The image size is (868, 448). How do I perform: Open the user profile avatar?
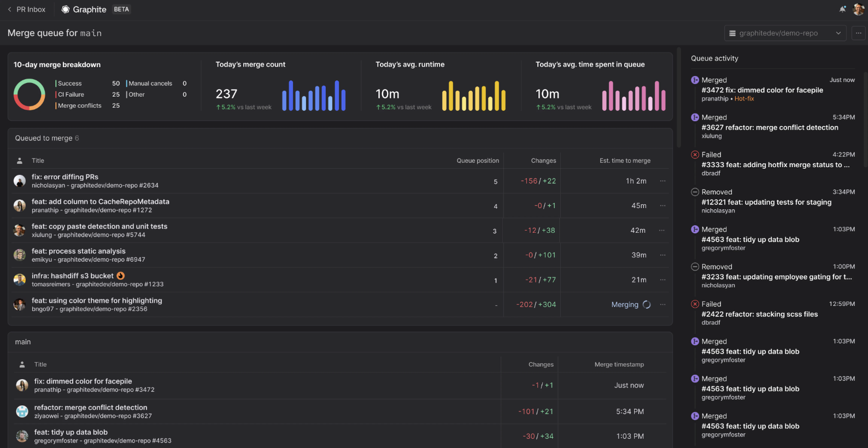(858, 9)
